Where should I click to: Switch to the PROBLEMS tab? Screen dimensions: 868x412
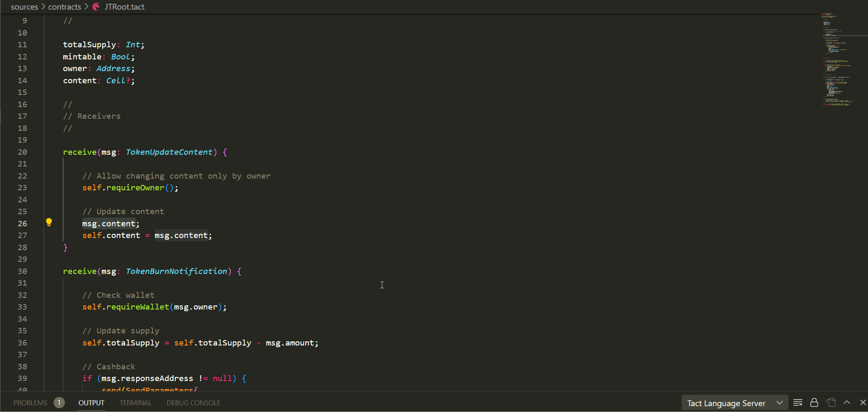[30, 403]
